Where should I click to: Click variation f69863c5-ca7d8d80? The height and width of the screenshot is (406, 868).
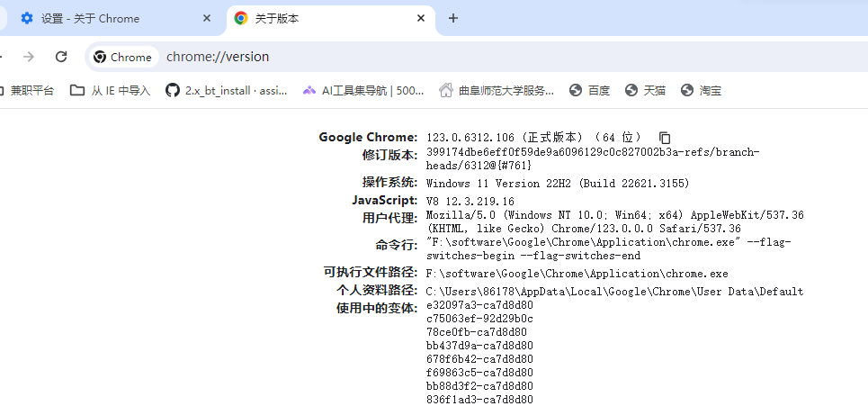click(x=480, y=373)
